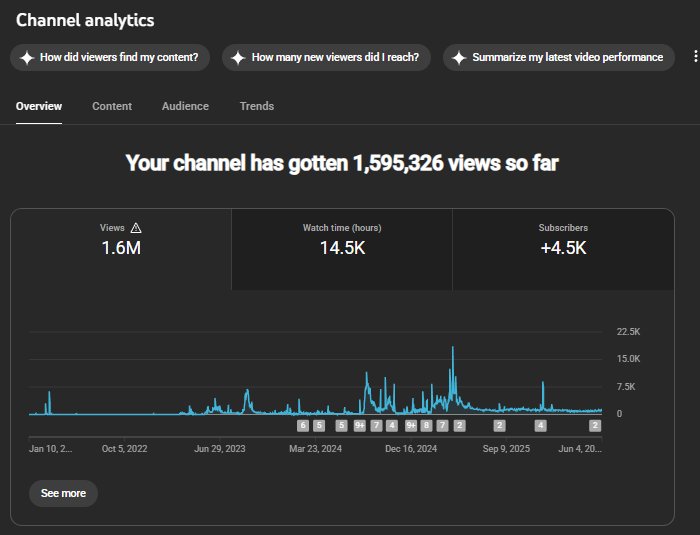
Task: Click the Mar 23, 2024 date label
Action: (x=315, y=448)
